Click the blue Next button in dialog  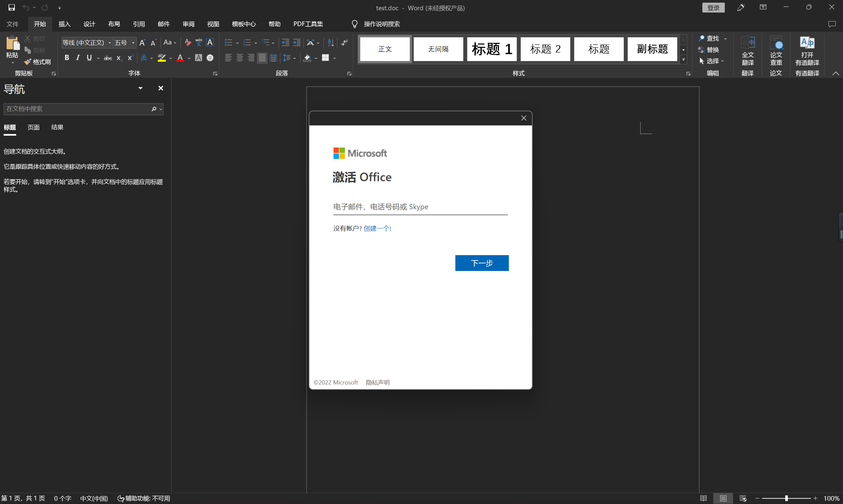(481, 263)
